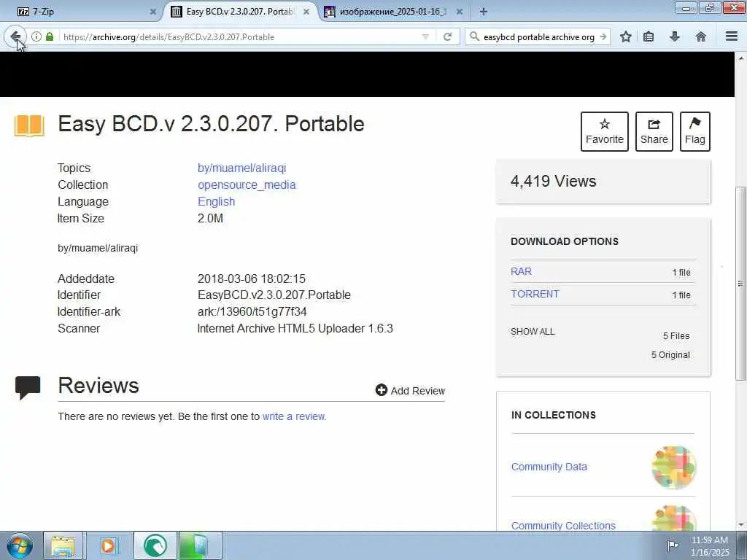Screen dimensions: 747x560
Task: Close the изображение tab
Action: click(x=460, y=12)
